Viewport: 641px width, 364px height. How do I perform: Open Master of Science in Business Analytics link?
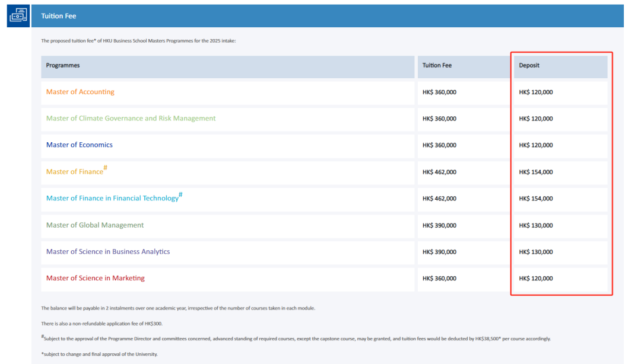click(108, 251)
